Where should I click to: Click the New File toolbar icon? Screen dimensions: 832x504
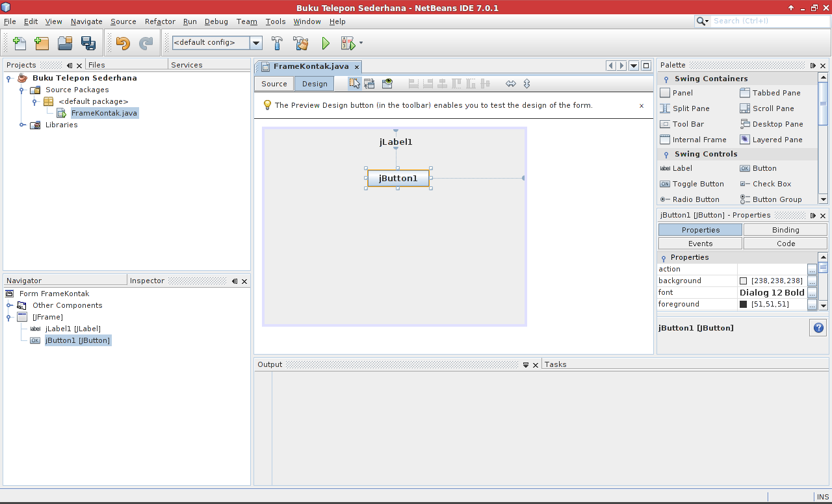pyautogui.click(x=19, y=44)
